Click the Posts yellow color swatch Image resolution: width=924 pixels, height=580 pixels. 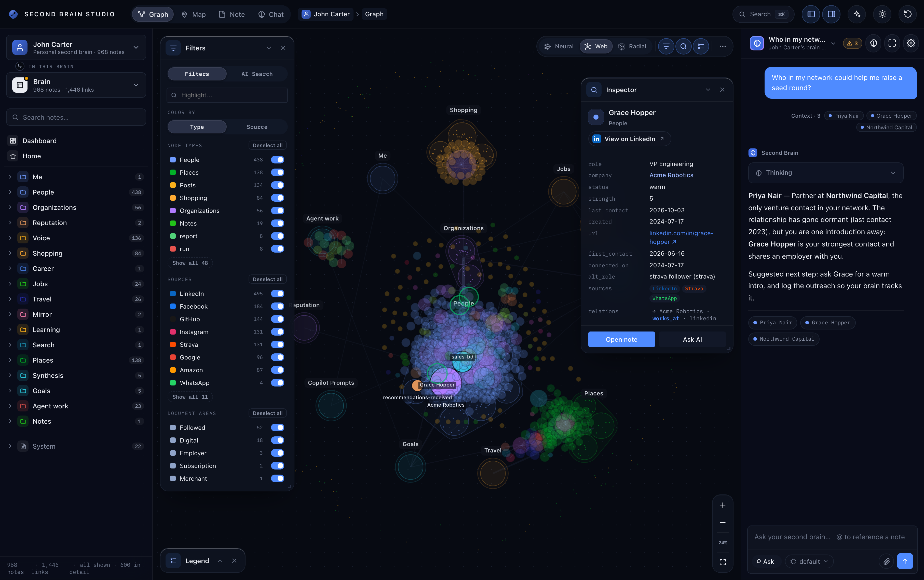pos(173,185)
